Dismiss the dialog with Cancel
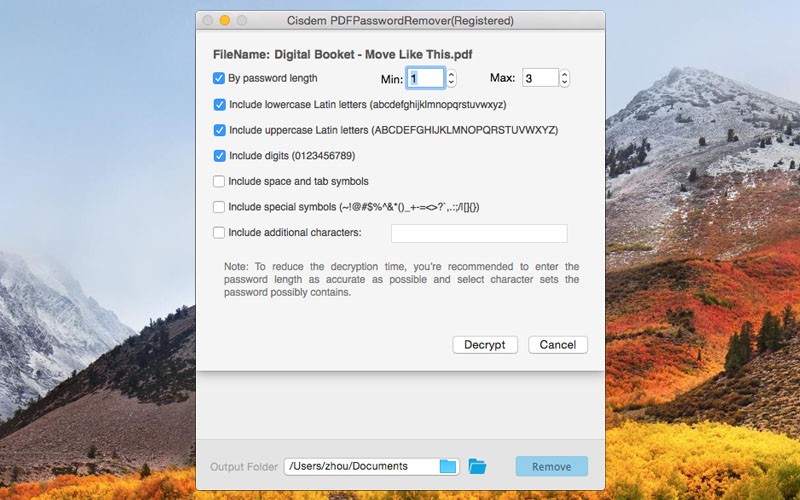 click(x=558, y=345)
